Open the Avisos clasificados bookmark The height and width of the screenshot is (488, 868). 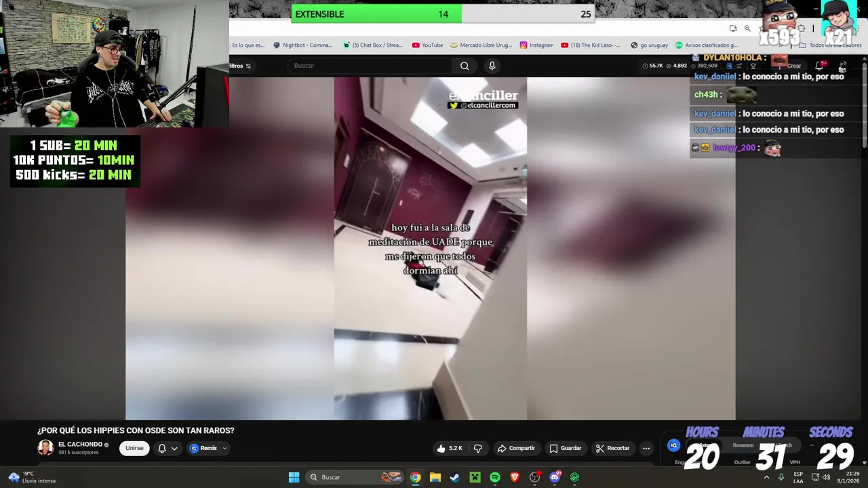tap(706, 45)
